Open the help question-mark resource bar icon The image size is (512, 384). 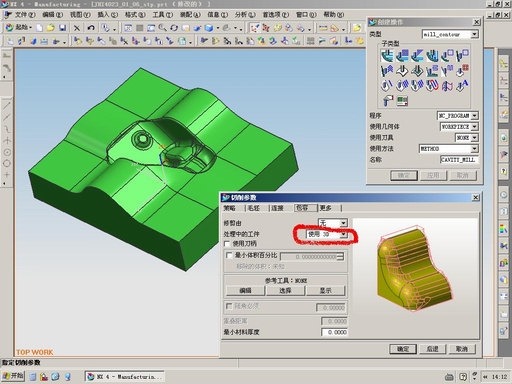[x=503, y=171]
